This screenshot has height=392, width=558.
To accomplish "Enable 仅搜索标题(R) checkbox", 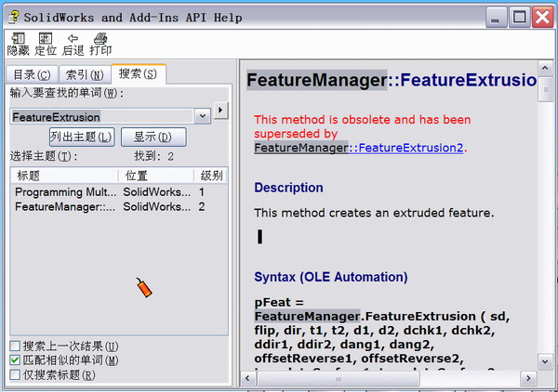I will pos(15,374).
